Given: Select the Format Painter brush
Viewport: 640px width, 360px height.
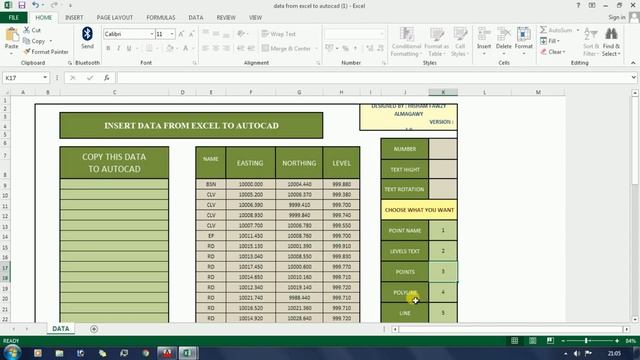Looking at the screenshot, I should pyautogui.click(x=27, y=52).
